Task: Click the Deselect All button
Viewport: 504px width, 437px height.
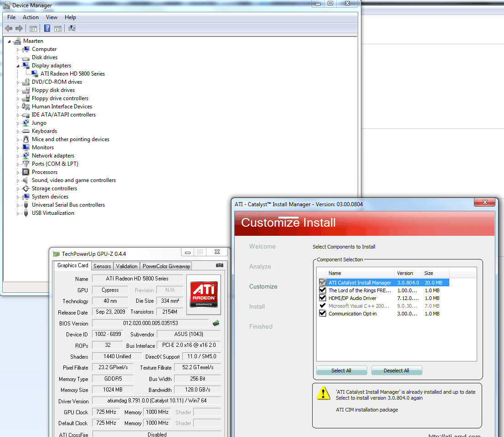Action: click(396, 371)
